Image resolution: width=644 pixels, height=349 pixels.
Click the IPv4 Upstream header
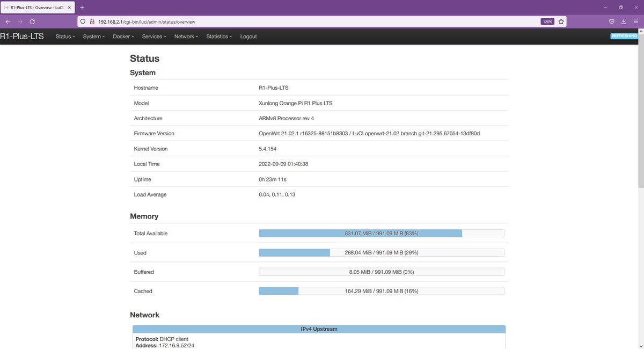(319, 329)
